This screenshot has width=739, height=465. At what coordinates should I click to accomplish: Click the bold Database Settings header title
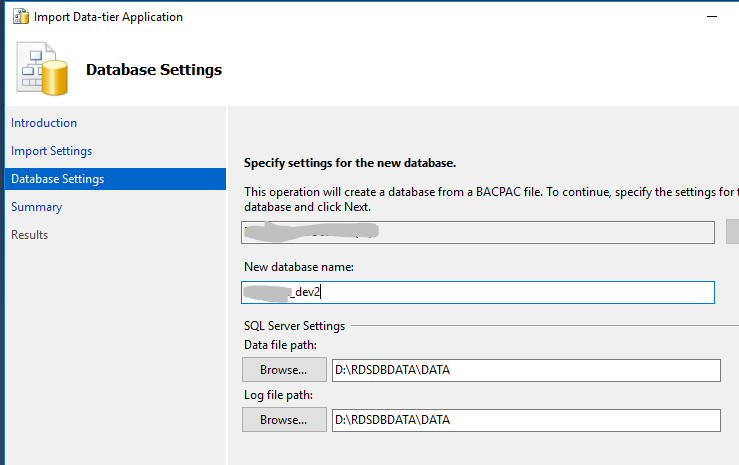pos(154,70)
